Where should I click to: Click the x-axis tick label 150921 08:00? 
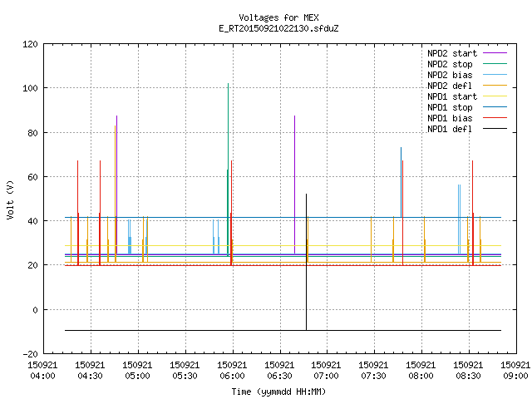tap(421, 371)
